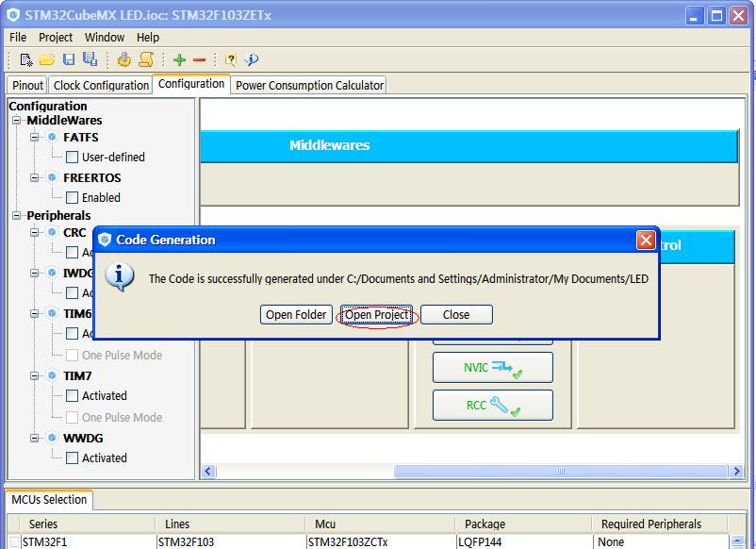
Task: Toggle the TIM6 activated checkbox
Action: [x=72, y=334]
